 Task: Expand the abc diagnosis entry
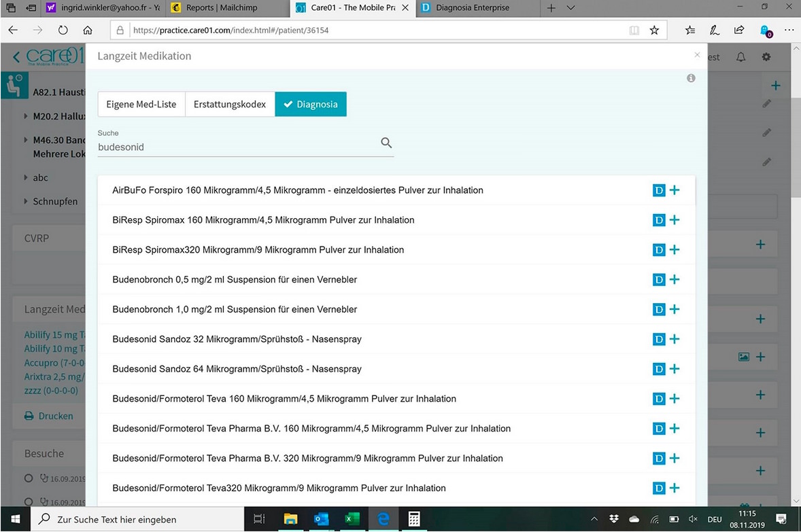[x=26, y=178]
